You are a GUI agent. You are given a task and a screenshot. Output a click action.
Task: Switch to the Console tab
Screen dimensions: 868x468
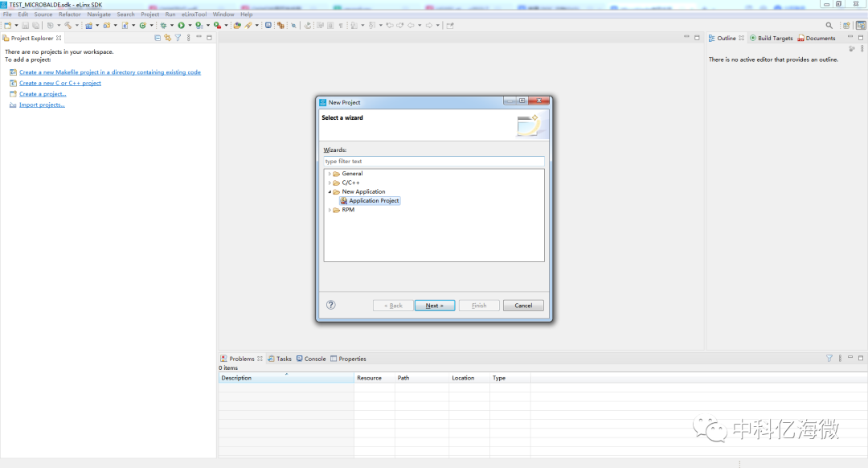(x=311, y=359)
